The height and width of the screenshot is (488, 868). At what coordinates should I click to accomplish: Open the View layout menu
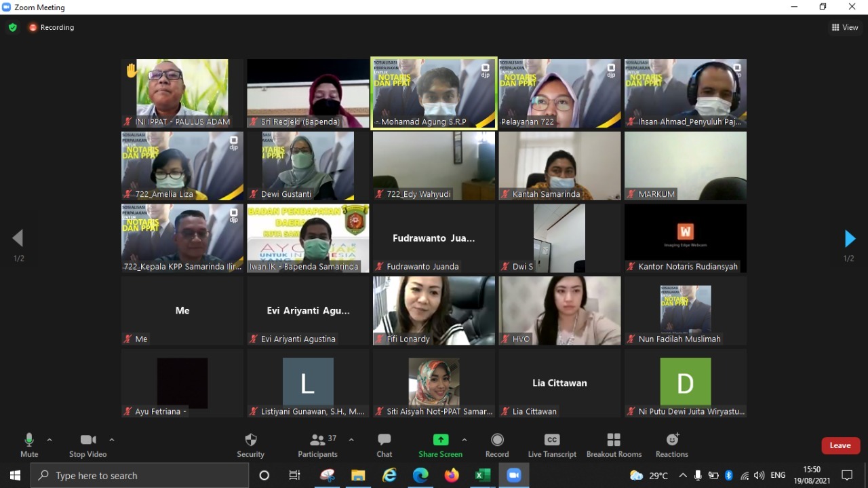(x=845, y=28)
